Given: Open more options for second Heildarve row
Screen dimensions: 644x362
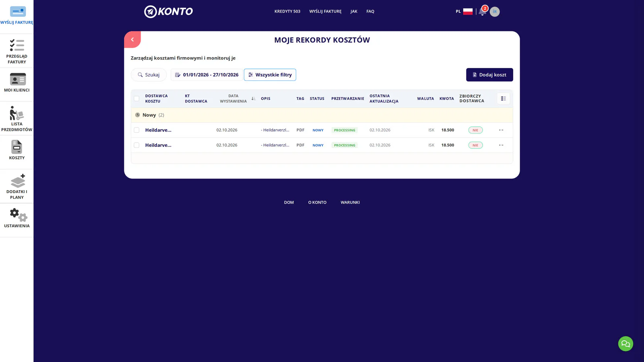Looking at the screenshot, I should coord(501,145).
